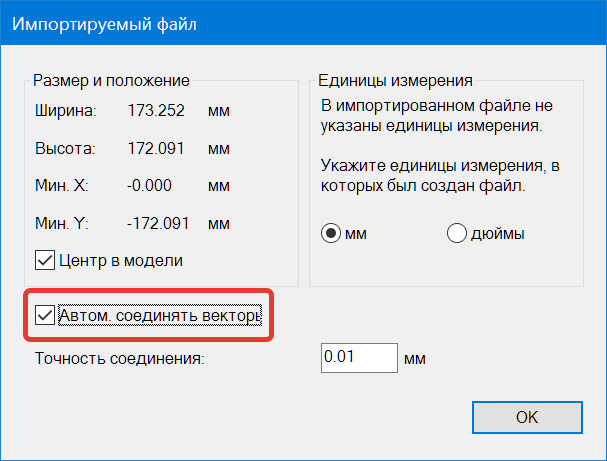Click the joining tolerance field showing 0.01
The width and height of the screenshot is (607, 461).
click(359, 357)
